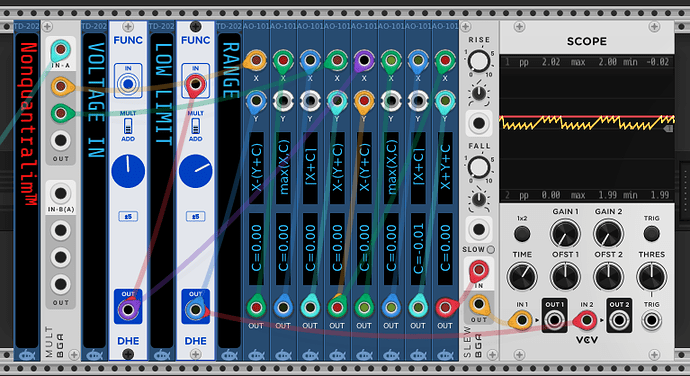The image size is (690, 376).
Task: Toggle the first FUNC MULT/ADD switch
Action: pyautogui.click(x=128, y=126)
